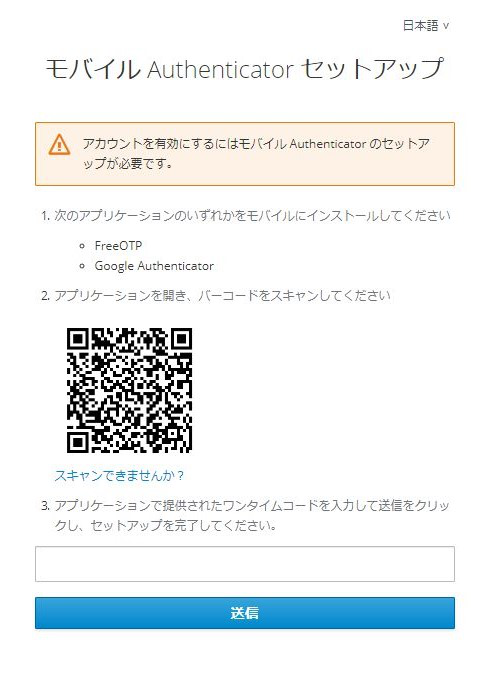Screen dimensions: 488x691
Task: Click the モバイル Authenticator セットアップ heading
Action: click(x=245, y=69)
